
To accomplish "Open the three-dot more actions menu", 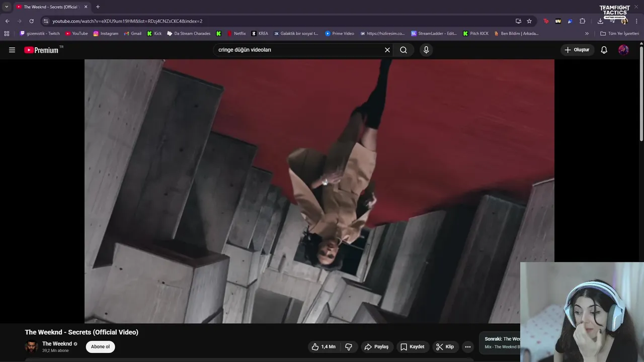I will tap(468, 347).
